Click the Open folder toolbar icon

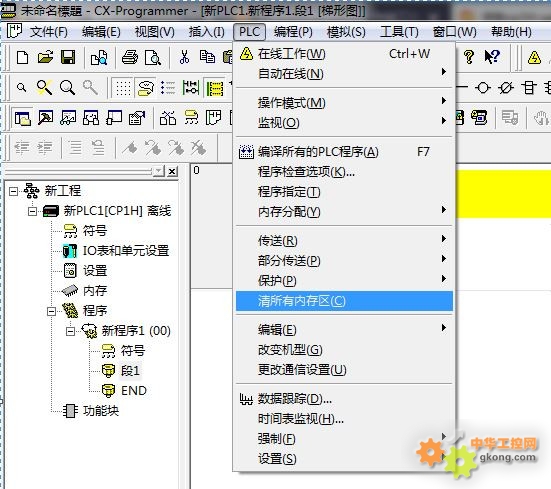(45, 57)
